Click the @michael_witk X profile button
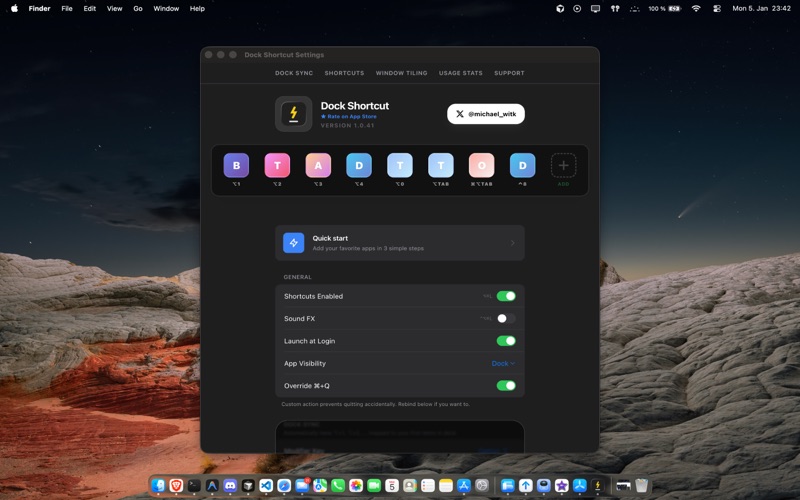 point(486,114)
